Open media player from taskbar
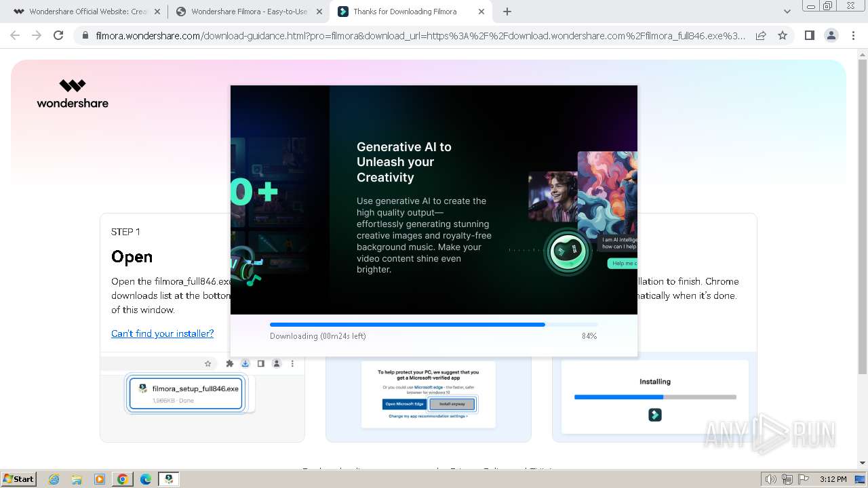Screen dimensions: 868x488 [100, 479]
